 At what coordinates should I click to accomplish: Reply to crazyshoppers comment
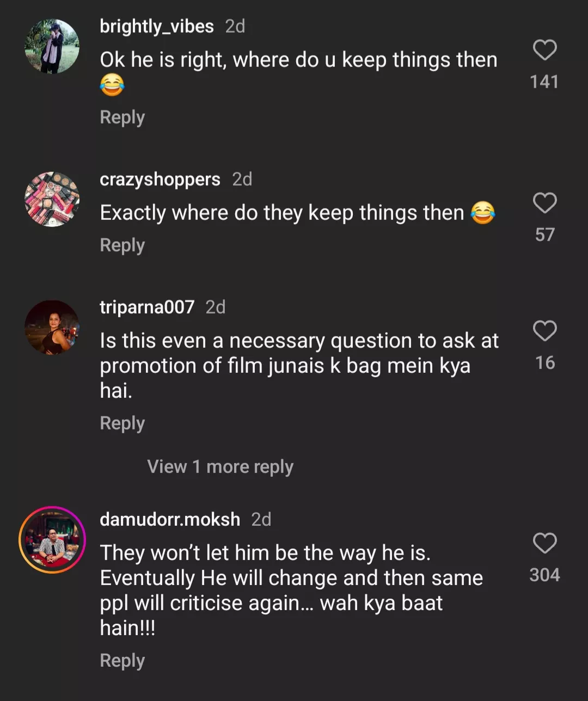click(122, 245)
